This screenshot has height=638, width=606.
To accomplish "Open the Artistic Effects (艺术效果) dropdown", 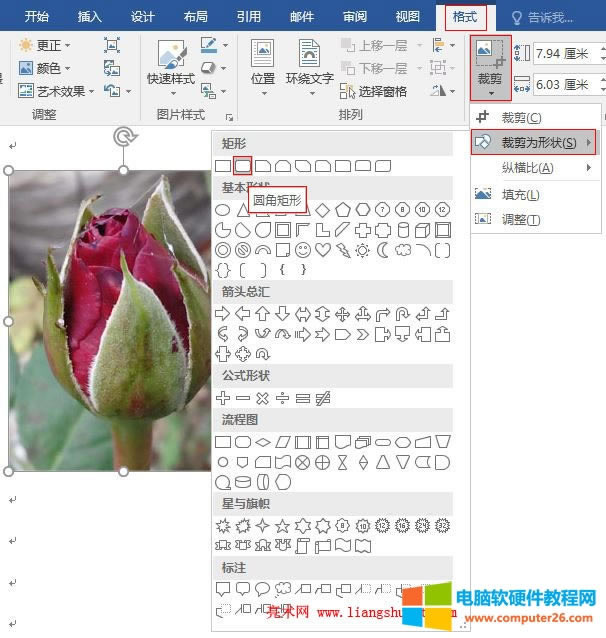I will pyautogui.click(x=56, y=91).
